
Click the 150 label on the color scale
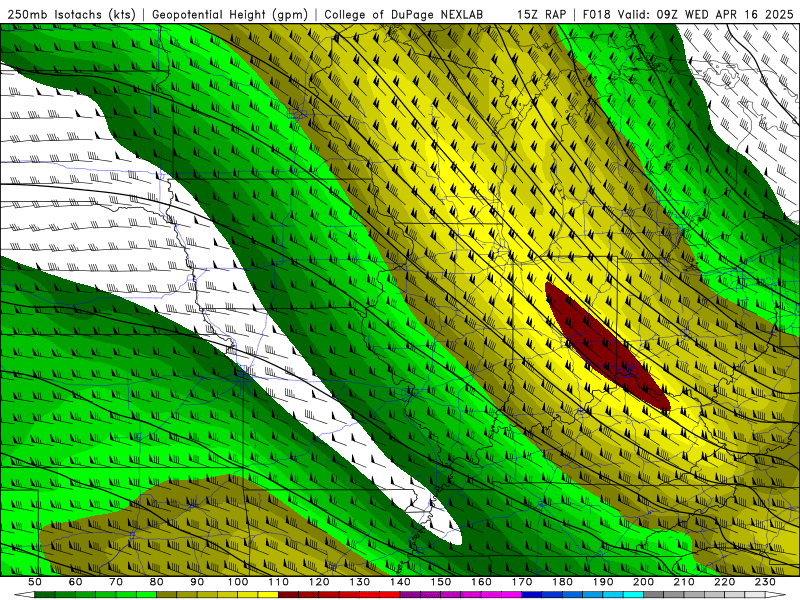pos(440,582)
